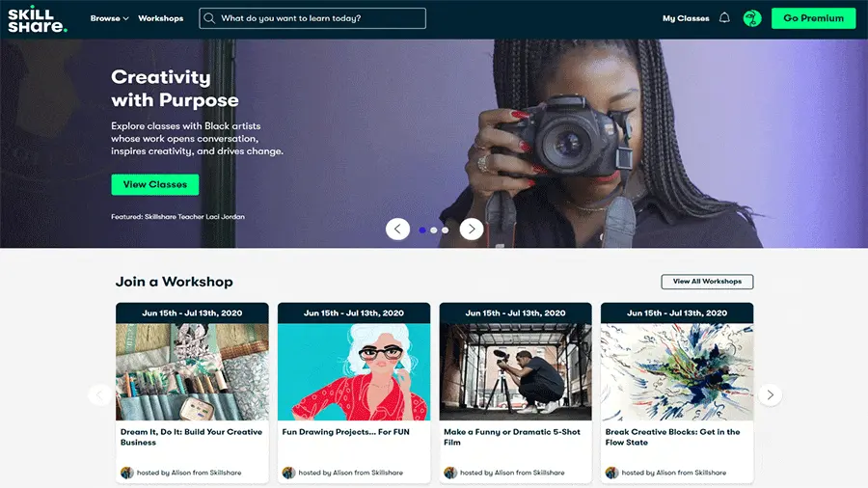Focus the 'What do you want to learn' search box
Viewport: 868px width, 488px height.
click(318, 18)
